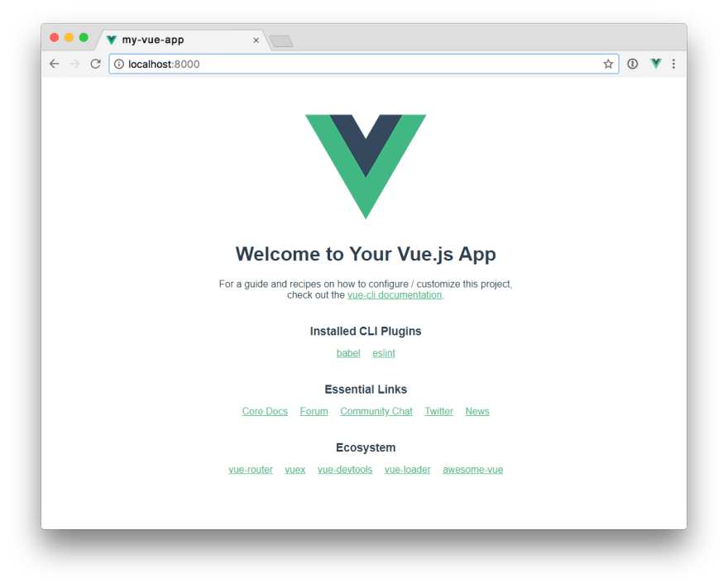Visit the Core Docs link

265,411
